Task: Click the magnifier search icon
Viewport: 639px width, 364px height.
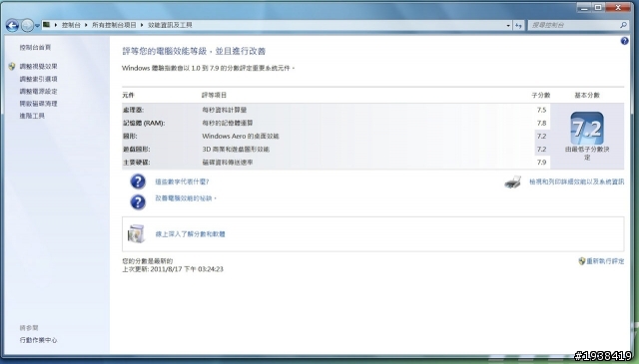Action: [x=623, y=25]
